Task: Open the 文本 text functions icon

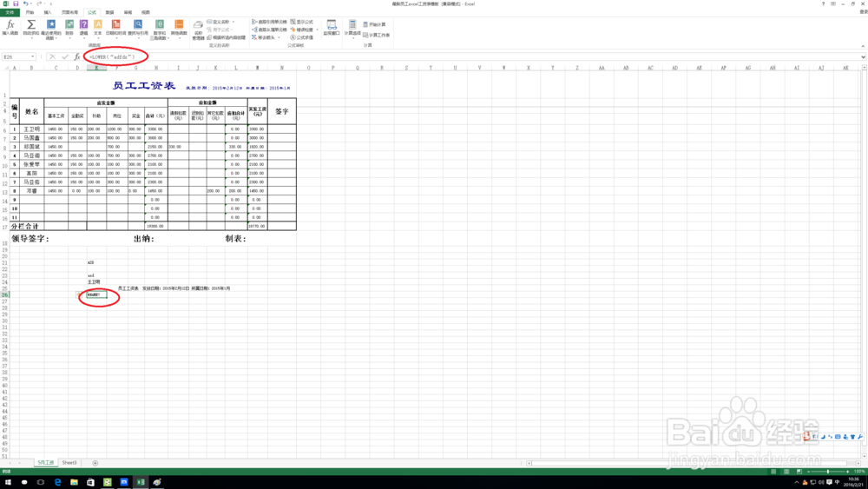Action: pyautogui.click(x=98, y=28)
